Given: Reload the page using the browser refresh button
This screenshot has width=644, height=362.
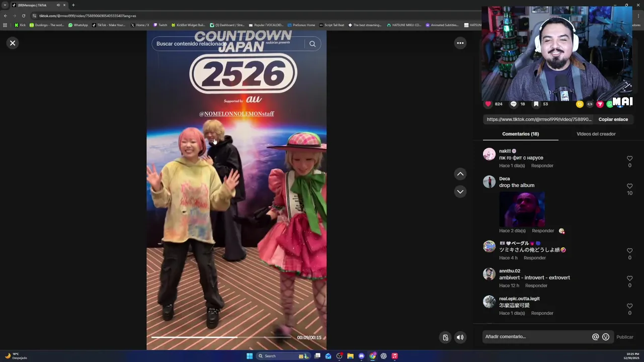Looking at the screenshot, I should pyautogui.click(x=23, y=16).
